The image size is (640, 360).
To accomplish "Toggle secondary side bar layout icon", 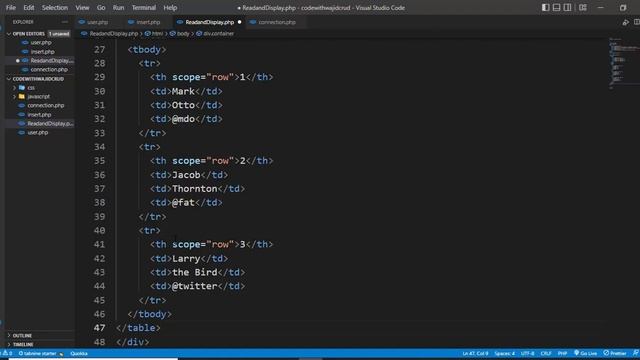I will 567,7.
